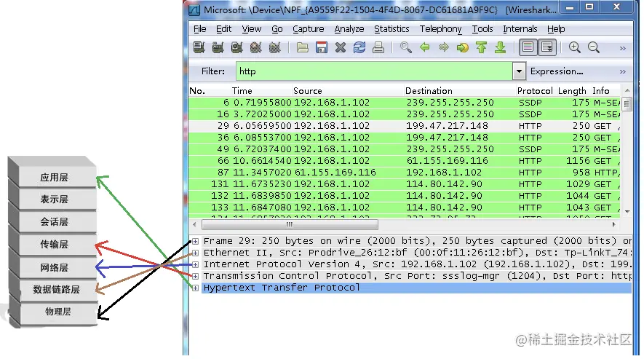Click the Expression... filter button

point(557,71)
